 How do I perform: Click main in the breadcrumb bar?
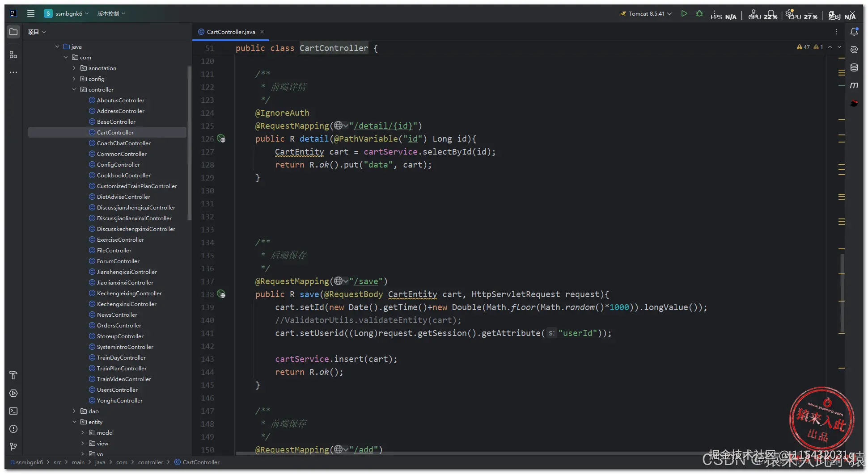(x=78, y=462)
